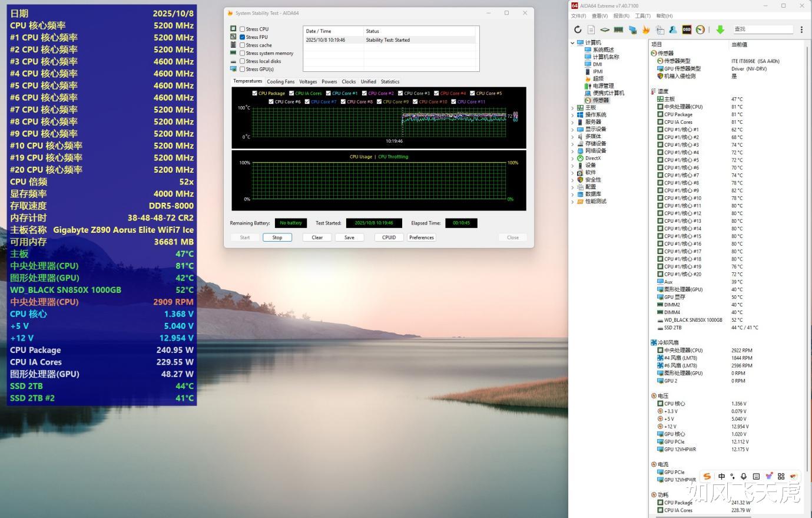Expand the 主板 tree node
812x518 pixels.
(x=572, y=108)
